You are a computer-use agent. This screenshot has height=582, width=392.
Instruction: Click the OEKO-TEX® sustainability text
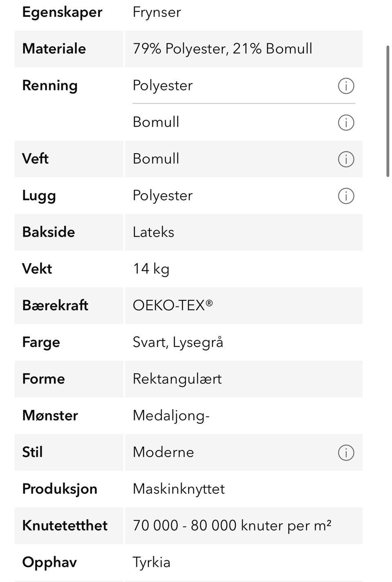[x=173, y=305]
